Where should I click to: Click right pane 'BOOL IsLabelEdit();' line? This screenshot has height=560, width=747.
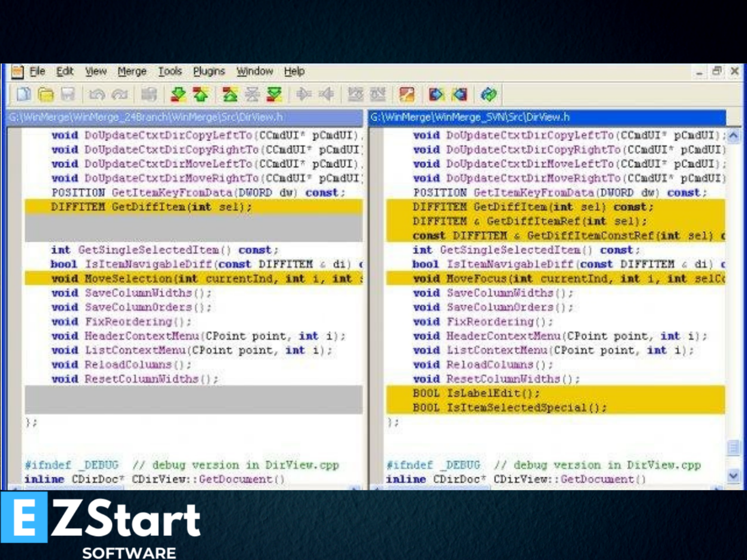[x=556, y=393]
